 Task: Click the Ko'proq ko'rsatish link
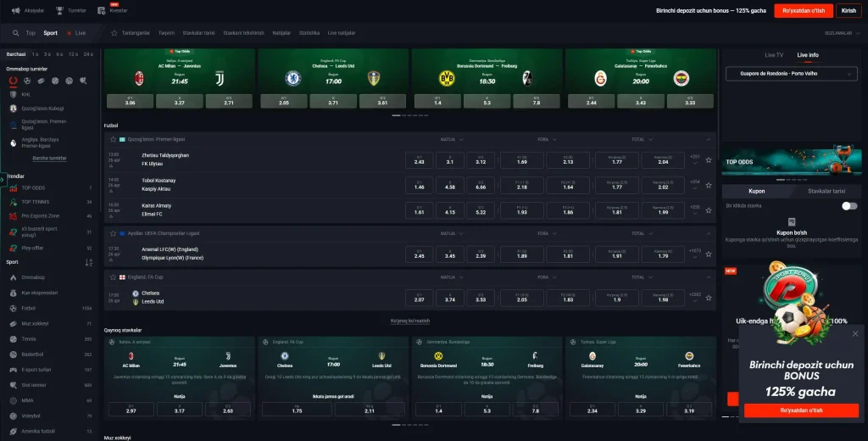[410, 321]
